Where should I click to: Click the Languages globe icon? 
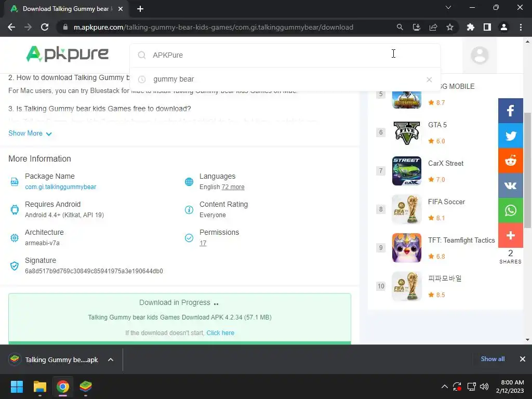pos(189,182)
